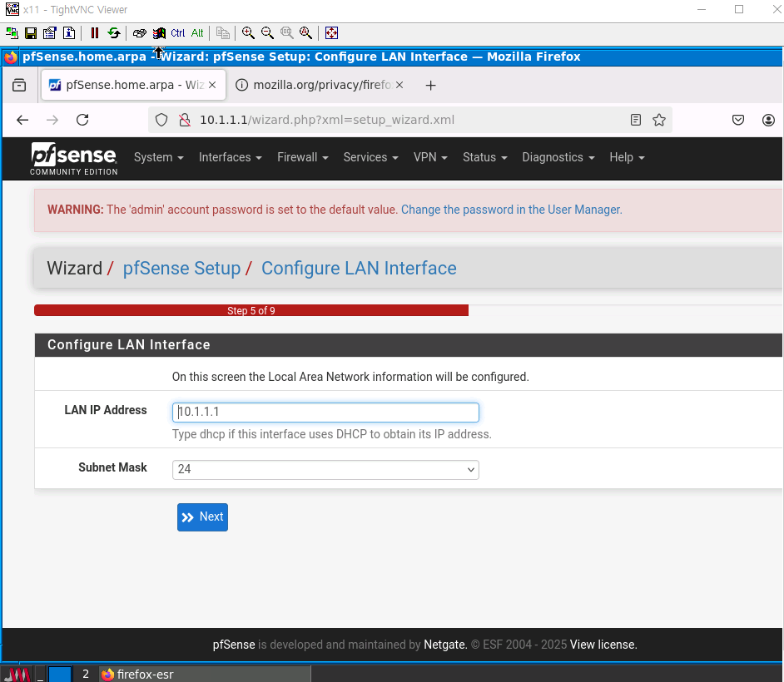Click firefox-esr taskbar entry
The width and height of the screenshot is (784, 682).
click(205, 674)
